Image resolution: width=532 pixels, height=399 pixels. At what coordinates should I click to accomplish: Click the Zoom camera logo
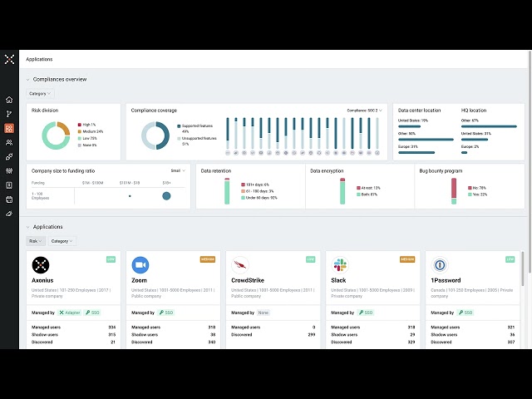[140, 265]
